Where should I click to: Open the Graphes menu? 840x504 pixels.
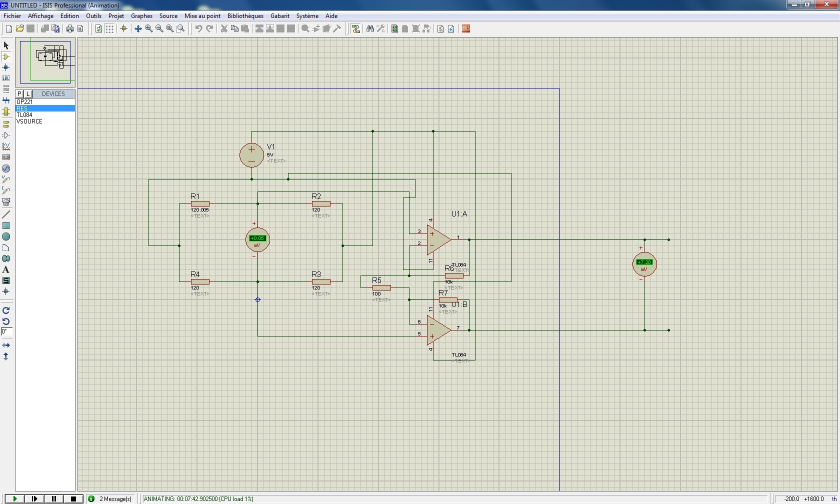click(x=141, y=16)
